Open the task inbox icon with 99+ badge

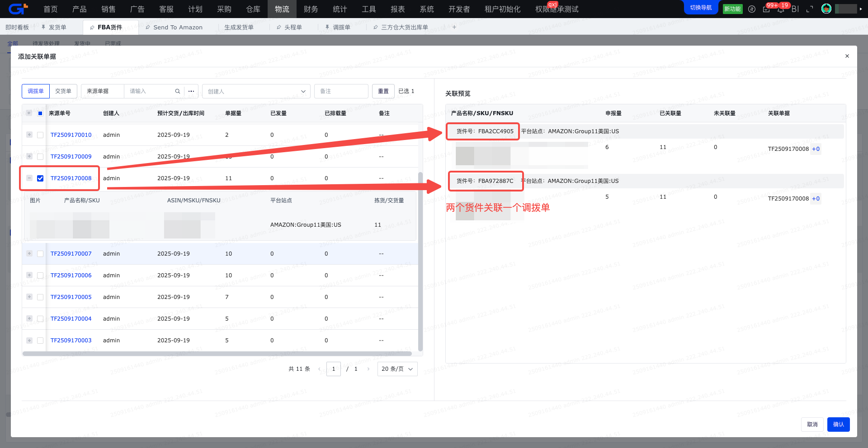[x=766, y=9]
